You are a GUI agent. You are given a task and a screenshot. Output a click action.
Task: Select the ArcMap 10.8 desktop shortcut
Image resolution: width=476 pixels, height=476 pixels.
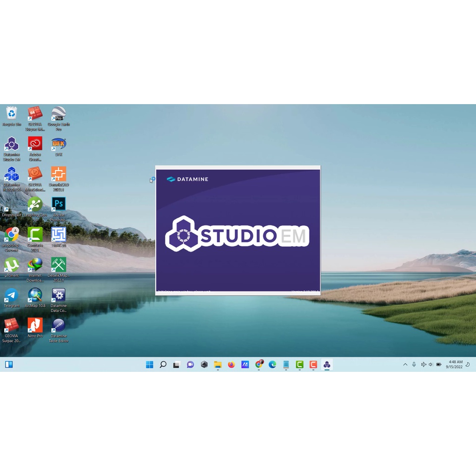click(x=35, y=297)
